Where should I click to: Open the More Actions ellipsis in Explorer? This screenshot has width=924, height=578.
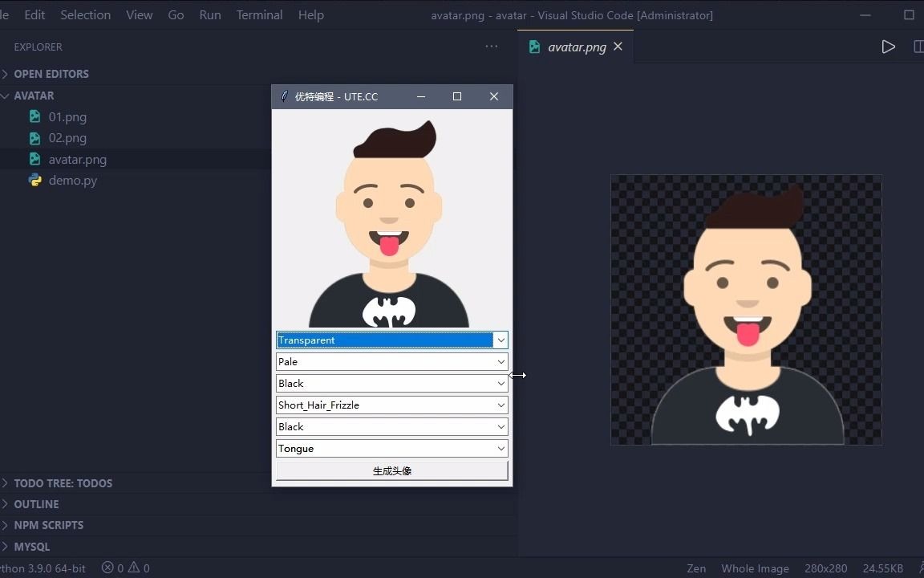point(491,47)
